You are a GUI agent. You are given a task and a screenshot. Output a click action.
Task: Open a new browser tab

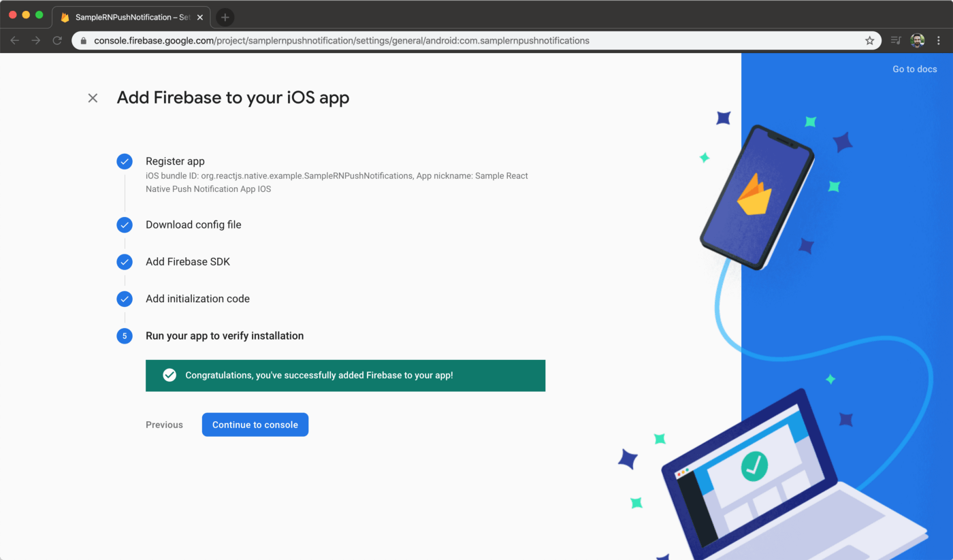pos(225,17)
